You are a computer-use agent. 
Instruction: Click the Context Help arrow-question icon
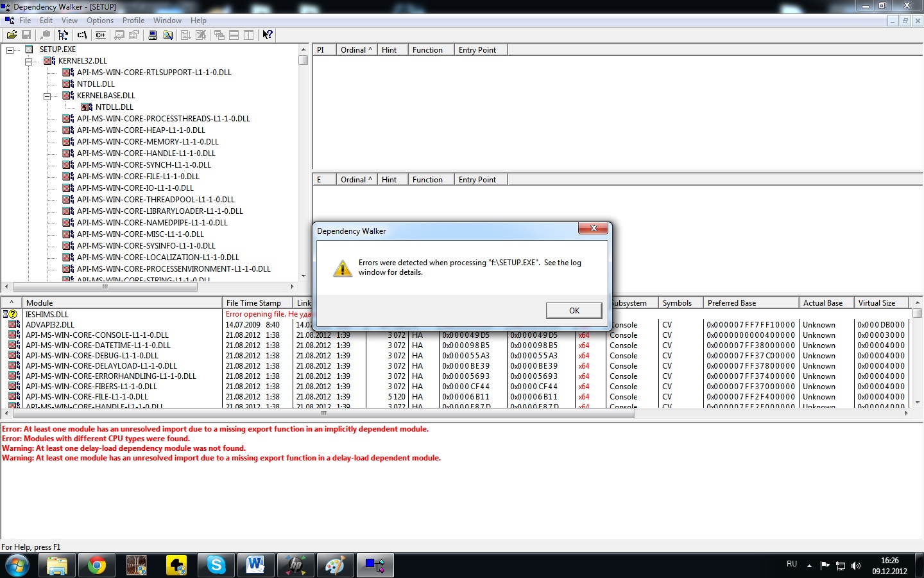pyautogui.click(x=268, y=35)
